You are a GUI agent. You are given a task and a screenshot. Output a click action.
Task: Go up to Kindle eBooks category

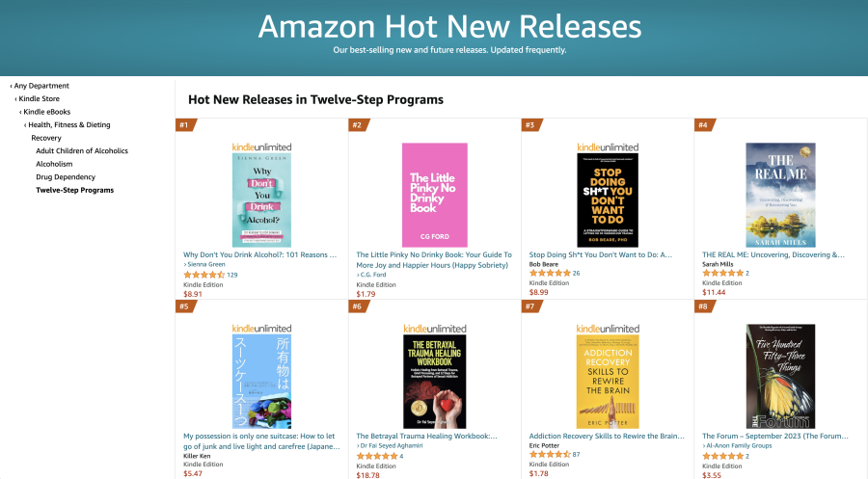[46, 112]
